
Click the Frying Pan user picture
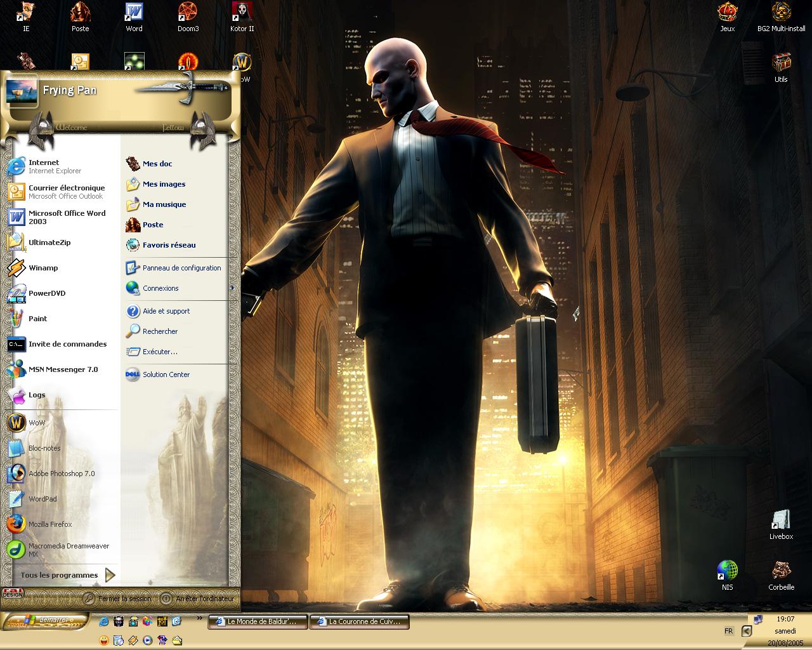22,91
